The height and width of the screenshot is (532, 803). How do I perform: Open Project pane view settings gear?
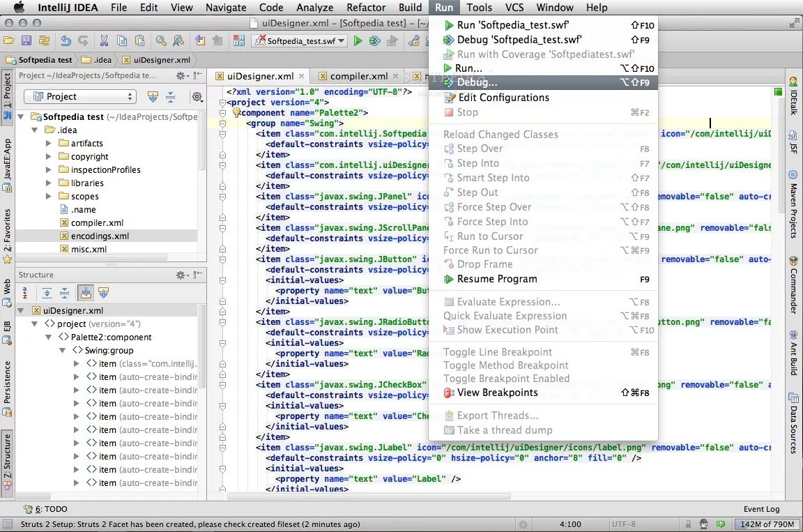pos(197,96)
